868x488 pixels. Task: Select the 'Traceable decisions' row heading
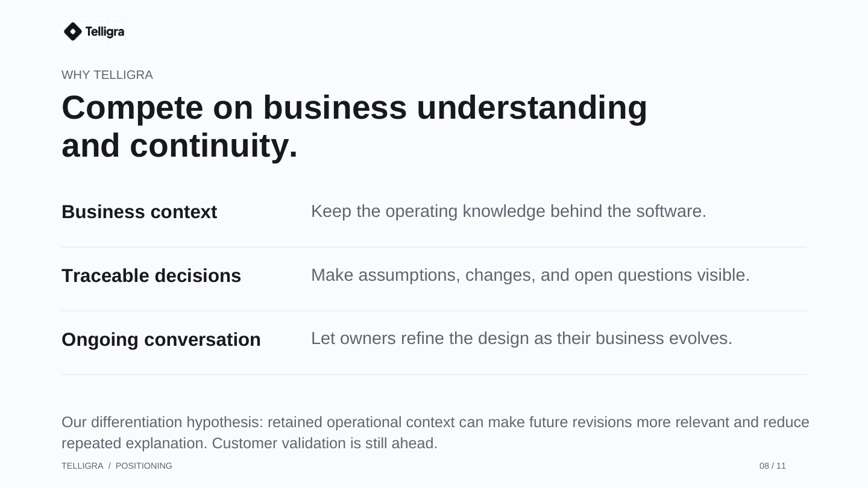point(151,276)
